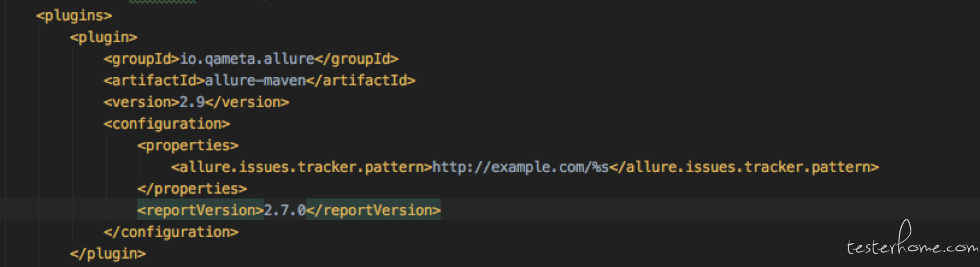Click the opening plugin tag
Screen dimensions: 980x267
tap(104, 37)
